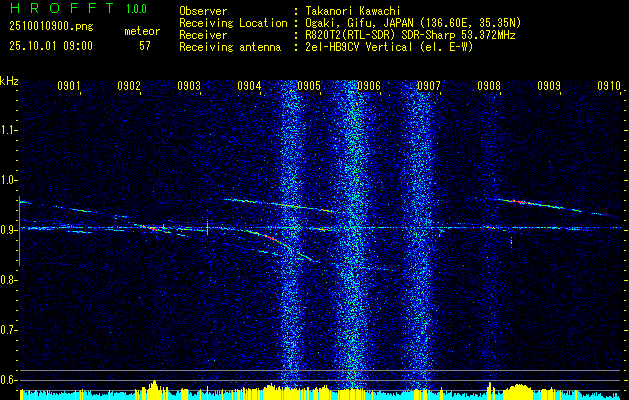Click the 0.8 kHz axis label

(x=7, y=280)
